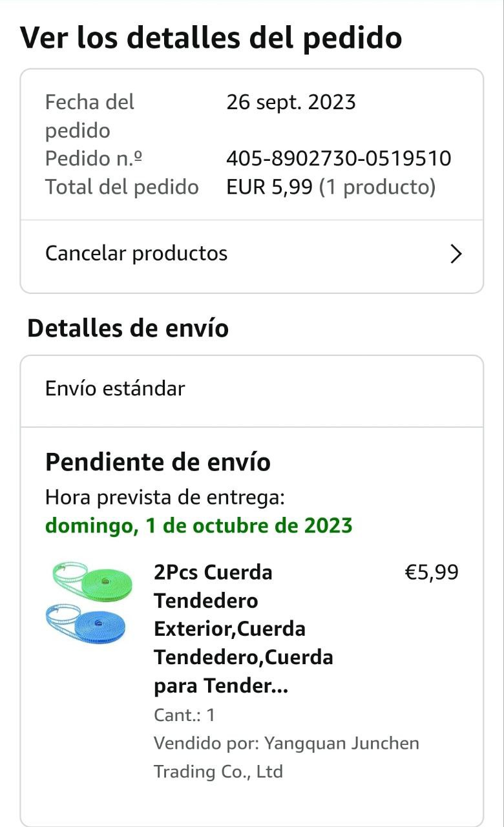Click the Total del pedido label
This screenshot has width=504, height=827.
pos(121,187)
